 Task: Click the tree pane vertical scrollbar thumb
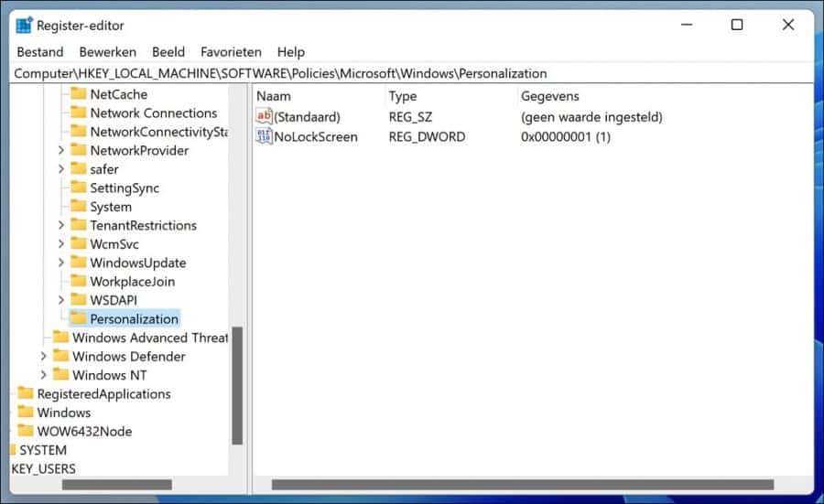coord(237,386)
